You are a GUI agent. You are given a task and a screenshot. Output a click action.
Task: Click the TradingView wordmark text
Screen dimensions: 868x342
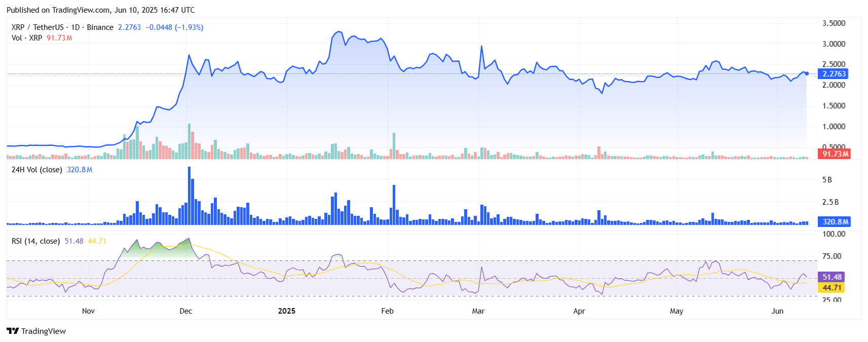click(x=44, y=331)
